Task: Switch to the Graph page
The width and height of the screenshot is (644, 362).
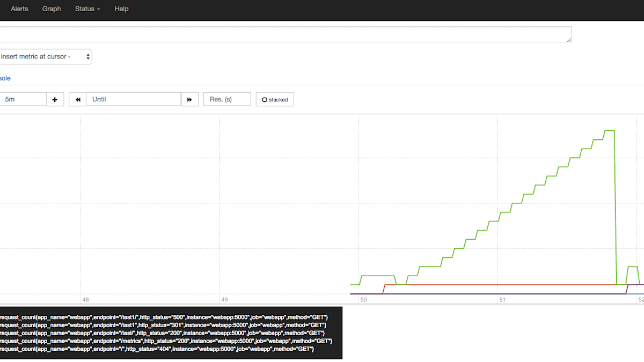Action: [52, 9]
